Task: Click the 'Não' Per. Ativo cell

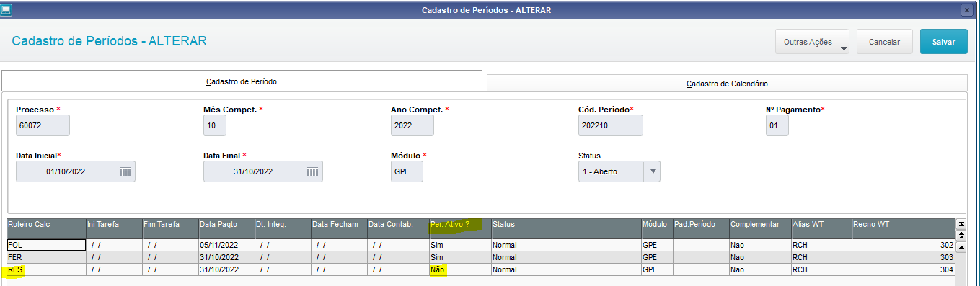Action: pyautogui.click(x=460, y=269)
